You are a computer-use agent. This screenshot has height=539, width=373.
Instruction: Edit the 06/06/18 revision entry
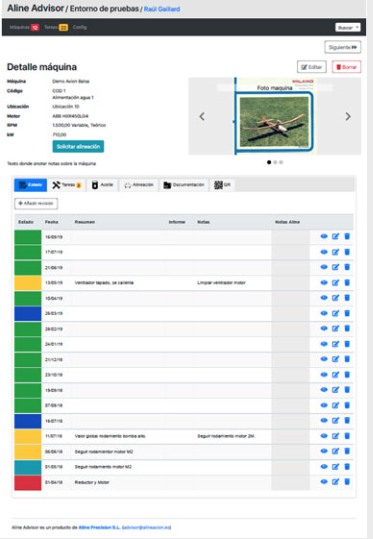click(x=336, y=451)
